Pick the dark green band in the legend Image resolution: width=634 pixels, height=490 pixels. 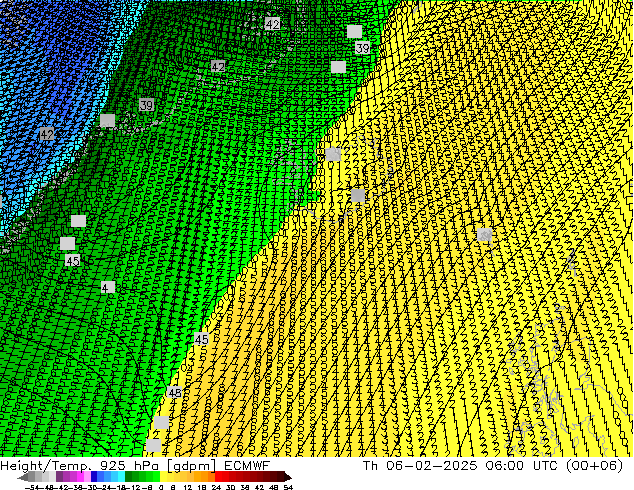(x=129, y=476)
